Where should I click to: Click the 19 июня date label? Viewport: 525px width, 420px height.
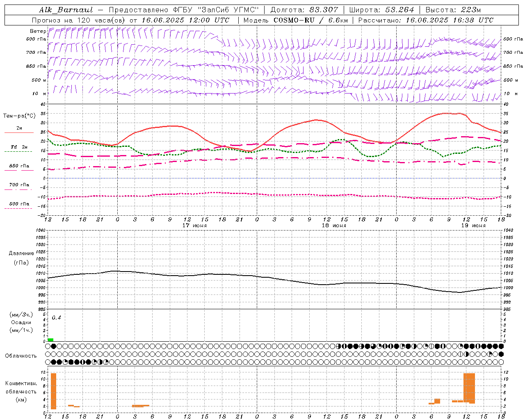click(x=473, y=226)
